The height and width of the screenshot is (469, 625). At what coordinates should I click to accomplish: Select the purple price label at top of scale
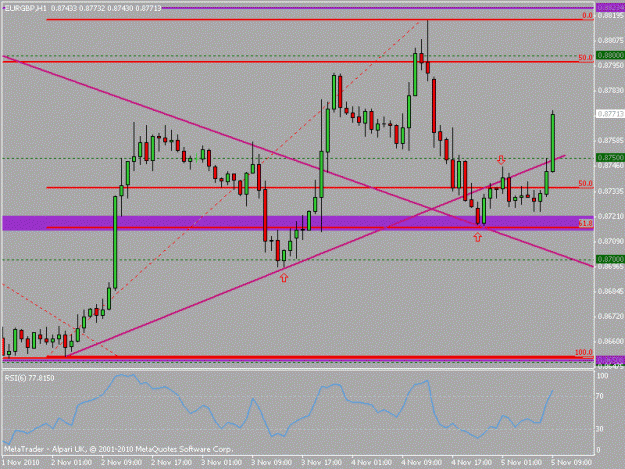(x=610, y=7)
